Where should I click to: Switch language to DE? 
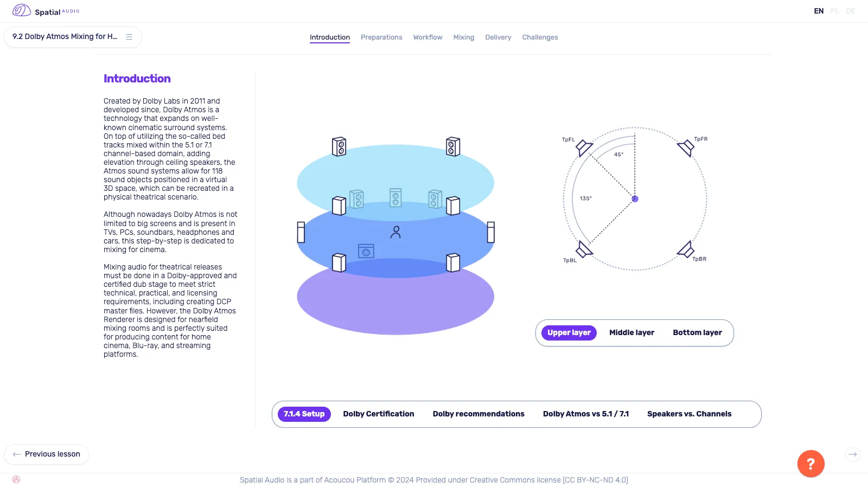[x=850, y=11]
